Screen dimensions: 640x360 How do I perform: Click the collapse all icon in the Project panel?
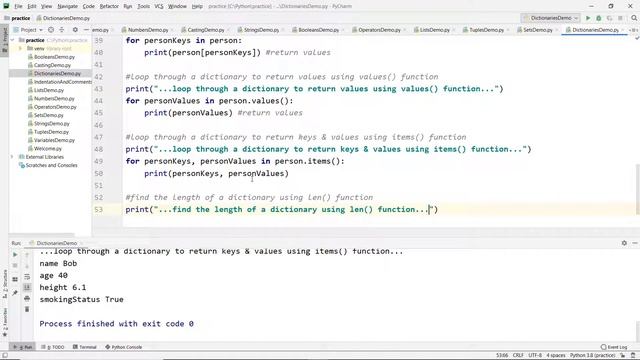point(62,30)
